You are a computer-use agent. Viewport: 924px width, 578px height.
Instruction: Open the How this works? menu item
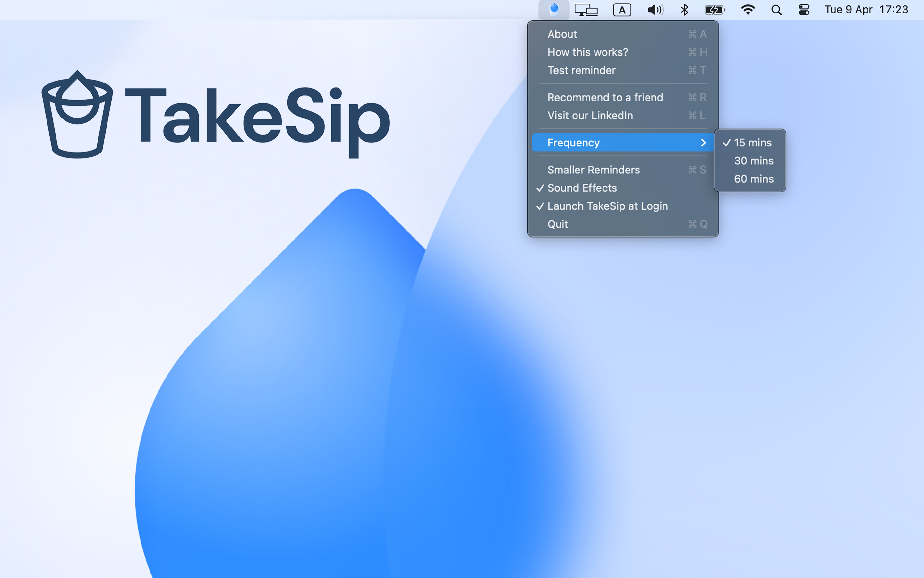coord(623,52)
